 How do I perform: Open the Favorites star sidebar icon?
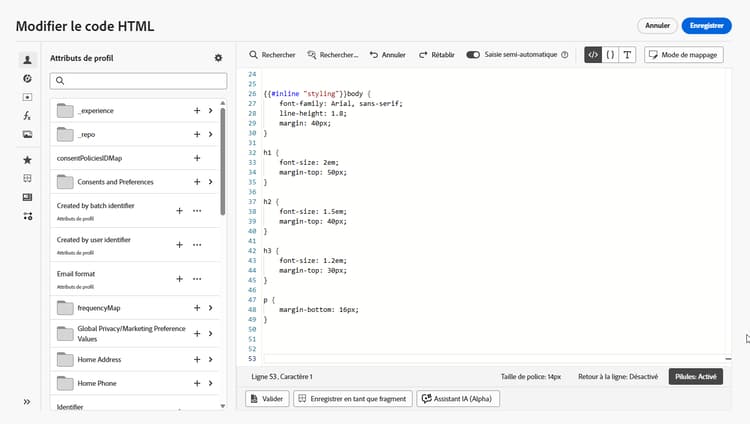point(27,160)
